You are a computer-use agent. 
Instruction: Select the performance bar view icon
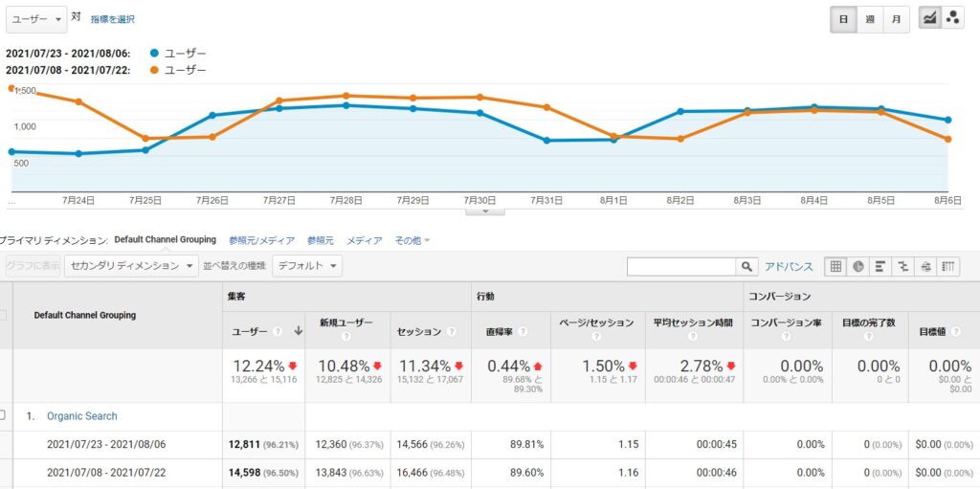tap(880, 266)
